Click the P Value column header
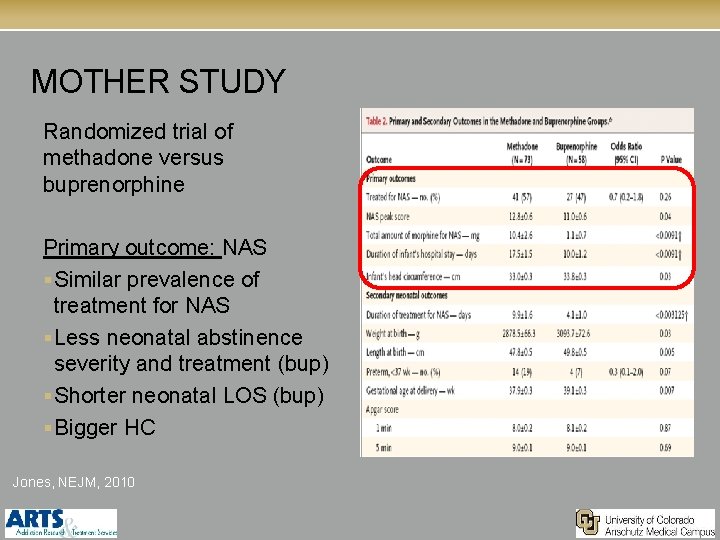Image resolution: width=720 pixels, height=540 pixels. click(x=671, y=159)
